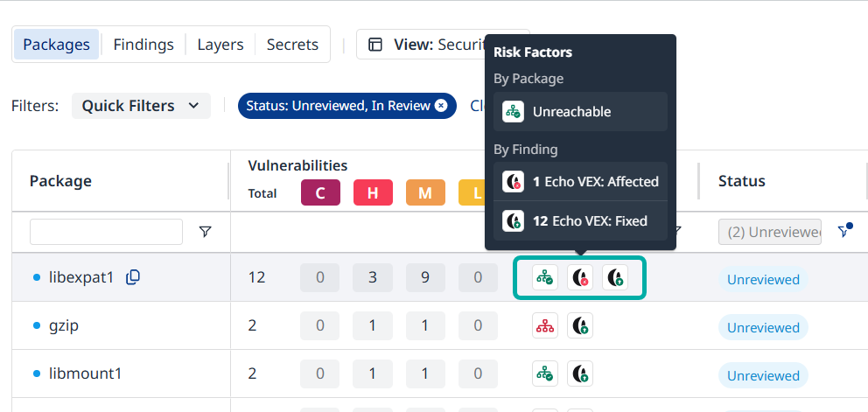Open the Status filter (2) Unreviewed dropdown
The width and height of the screenshot is (868, 412).
click(x=770, y=232)
